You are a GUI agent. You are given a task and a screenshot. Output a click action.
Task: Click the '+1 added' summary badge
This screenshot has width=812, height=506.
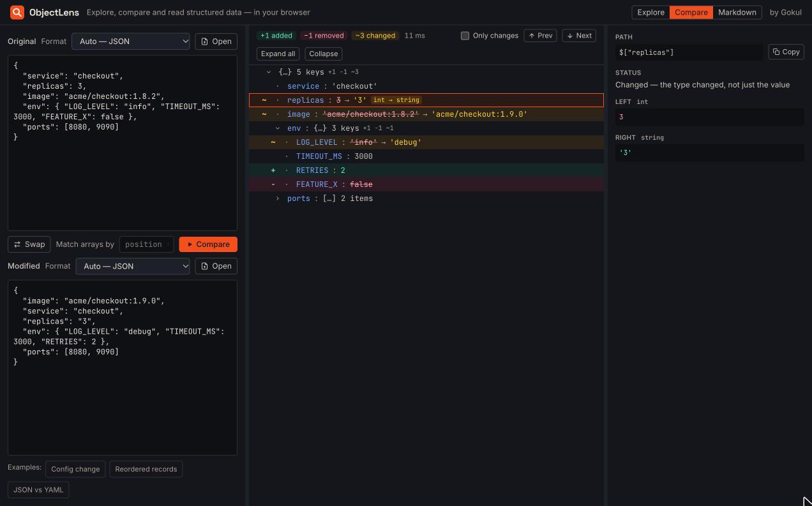pyautogui.click(x=276, y=36)
